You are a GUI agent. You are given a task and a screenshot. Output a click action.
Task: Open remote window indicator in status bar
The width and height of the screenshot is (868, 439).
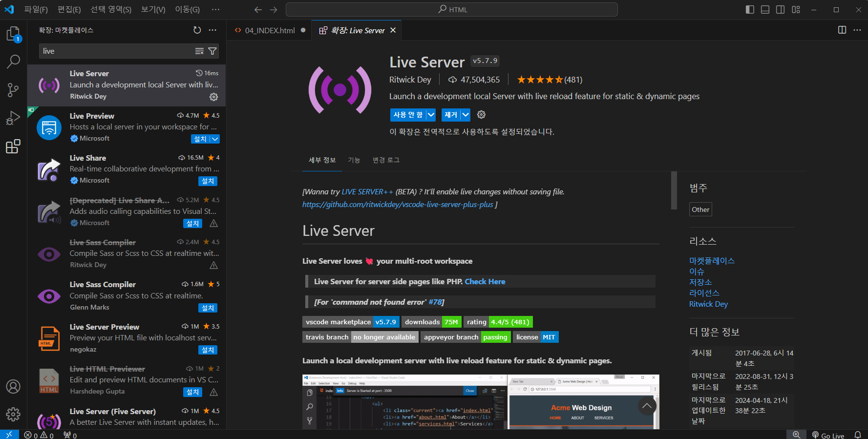click(x=9, y=435)
